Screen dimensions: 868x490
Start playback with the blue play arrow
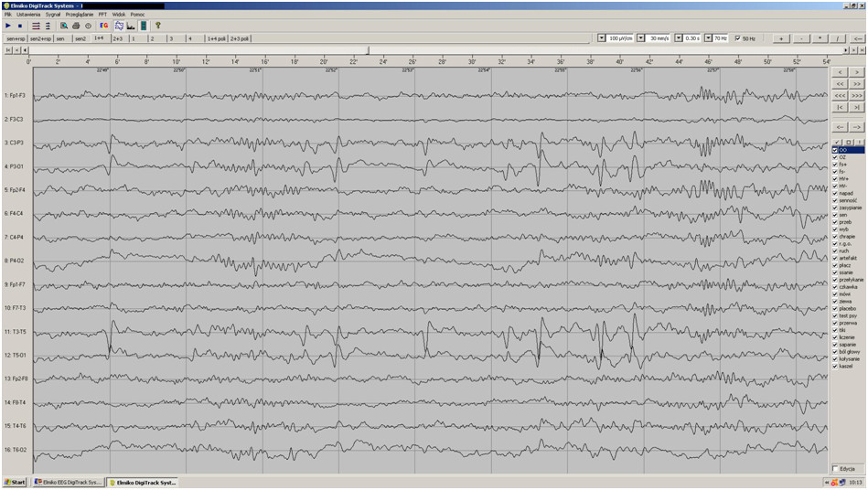tap(8, 26)
